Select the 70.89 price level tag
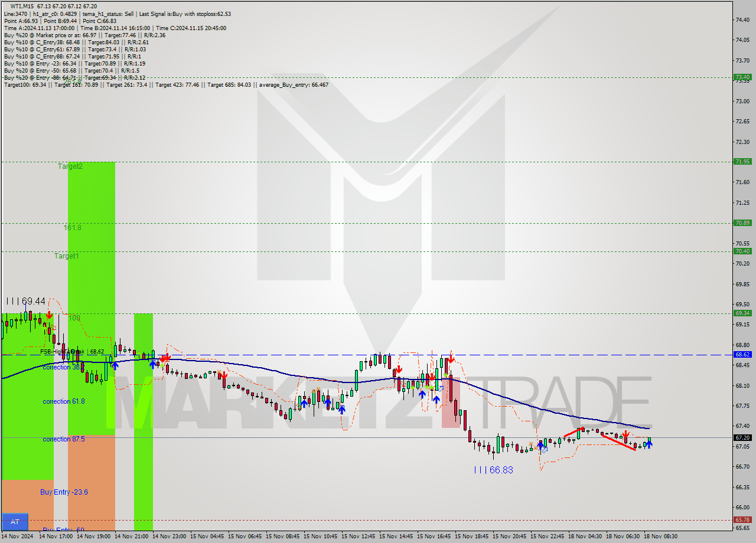This screenshot has height=543, width=756. point(742,223)
